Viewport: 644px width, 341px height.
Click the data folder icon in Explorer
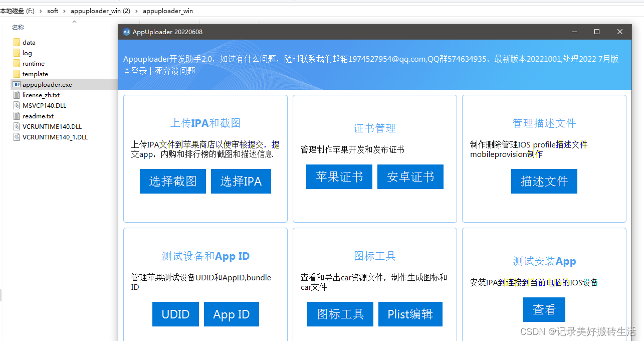pos(17,43)
